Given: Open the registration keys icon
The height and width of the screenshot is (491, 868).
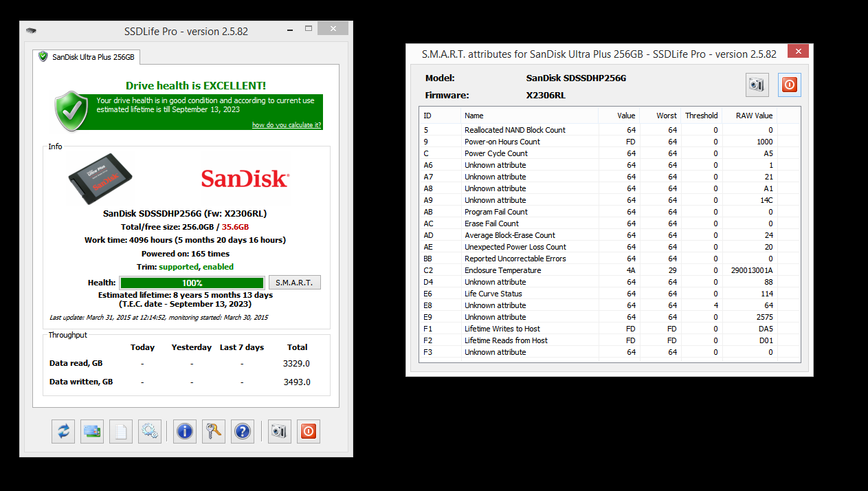Looking at the screenshot, I should click(214, 431).
